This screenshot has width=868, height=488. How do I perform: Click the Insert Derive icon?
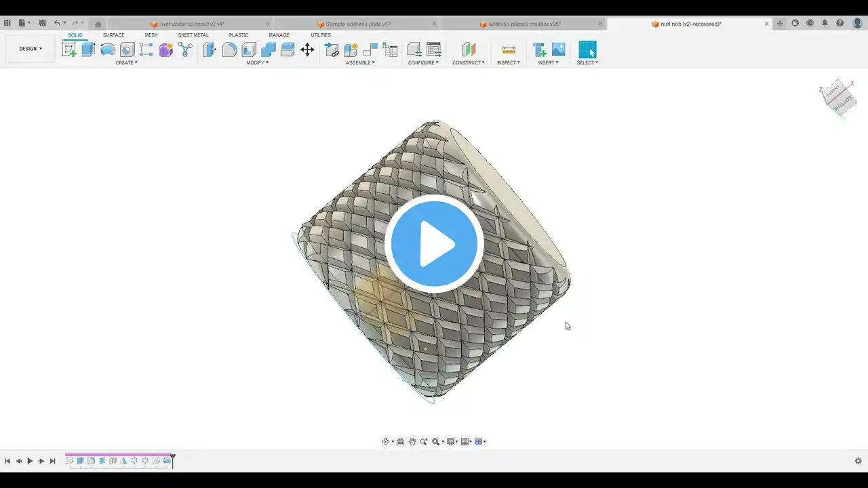pos(540,49)
